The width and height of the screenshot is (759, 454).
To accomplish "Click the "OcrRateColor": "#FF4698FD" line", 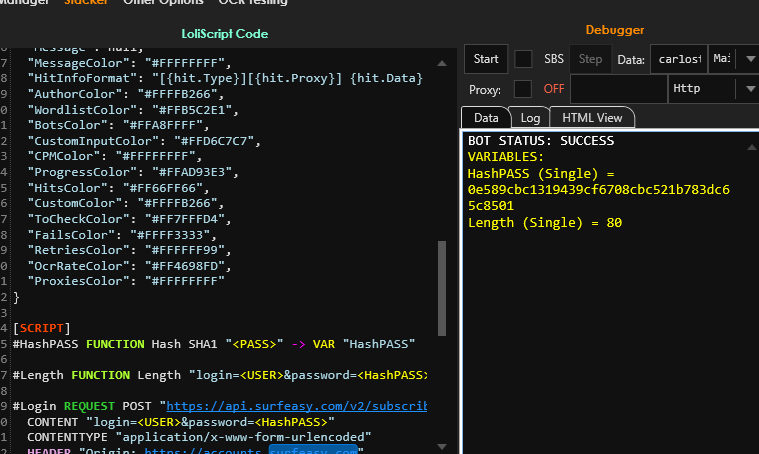I will click(129, 266).
